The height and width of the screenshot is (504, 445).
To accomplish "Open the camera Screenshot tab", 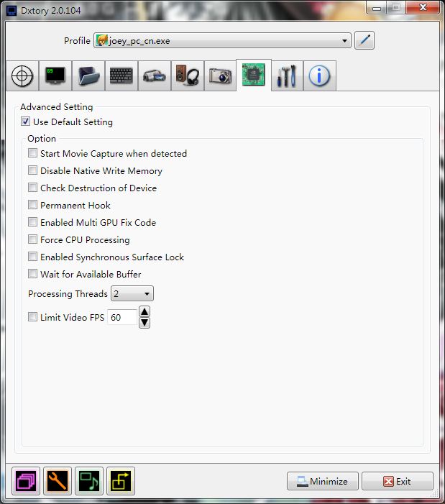I will click(x=221, y=76).
